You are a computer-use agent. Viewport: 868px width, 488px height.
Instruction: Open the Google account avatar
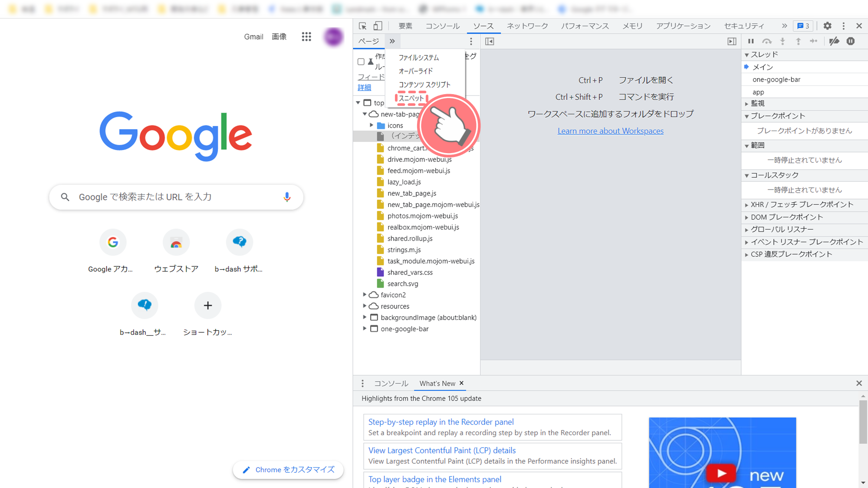(x=333, y=37)
